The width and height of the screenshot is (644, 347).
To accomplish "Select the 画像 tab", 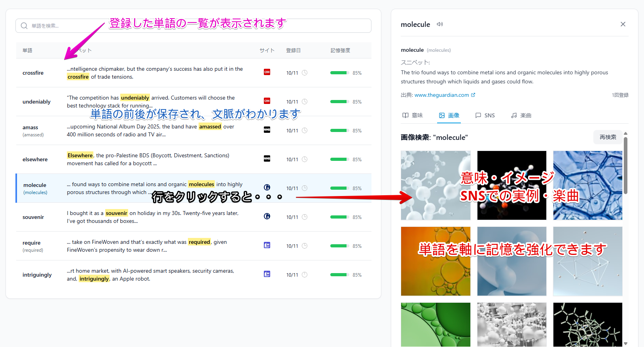I will [449, 115].
